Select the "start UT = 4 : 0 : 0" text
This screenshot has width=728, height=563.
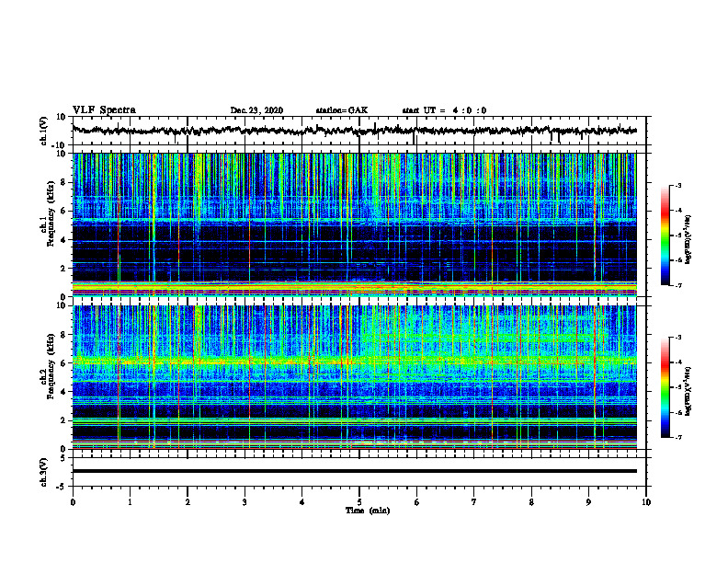[444, 110]
